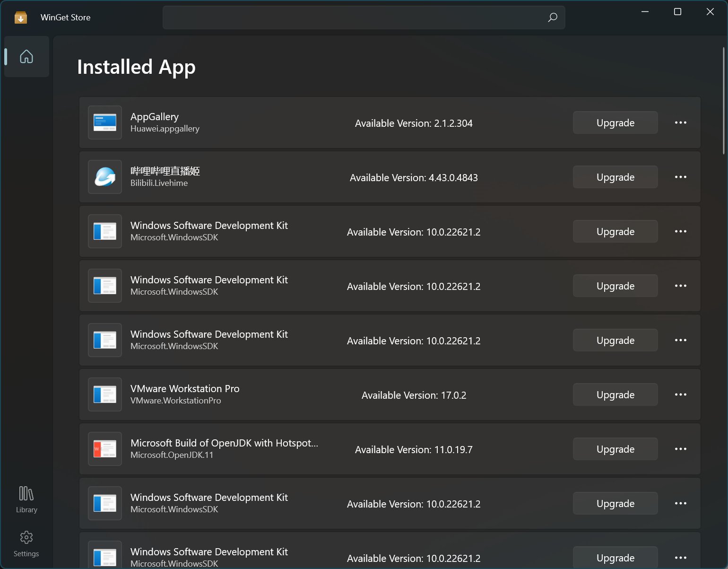The image size is (728, 569).
Task: Open the Settings page
Action: (26, 543)
